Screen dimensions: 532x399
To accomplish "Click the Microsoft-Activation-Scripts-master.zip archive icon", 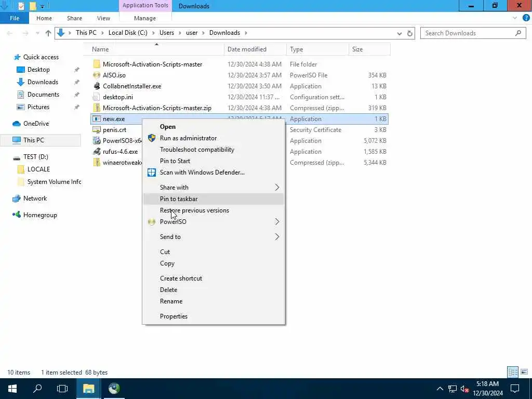I will [97, 108].
